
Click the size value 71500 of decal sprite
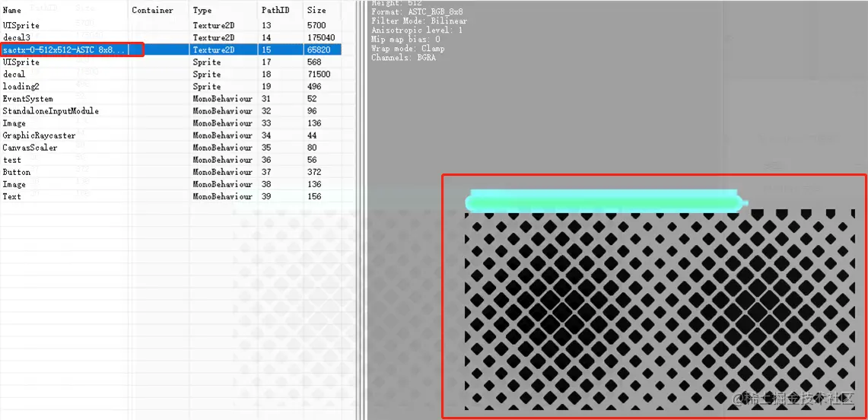pos(319,74)
